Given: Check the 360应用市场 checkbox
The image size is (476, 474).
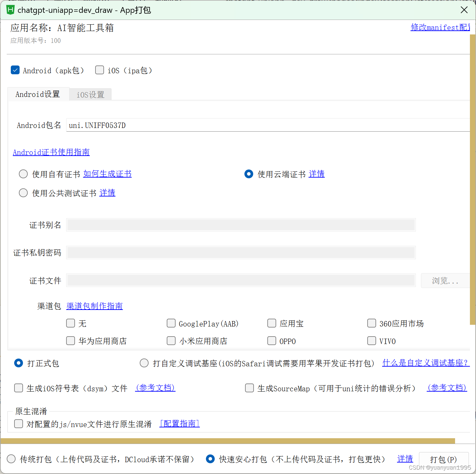Looking at the screenshot, I should tap(372, 323).
